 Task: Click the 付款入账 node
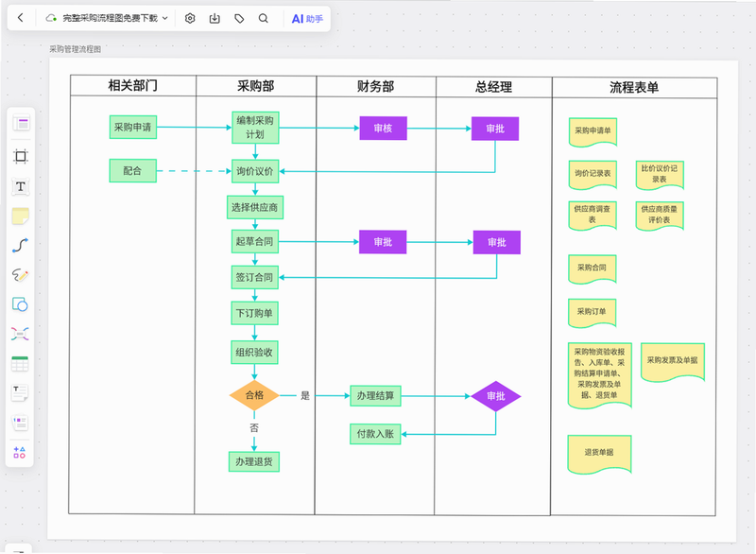point(375,434)
